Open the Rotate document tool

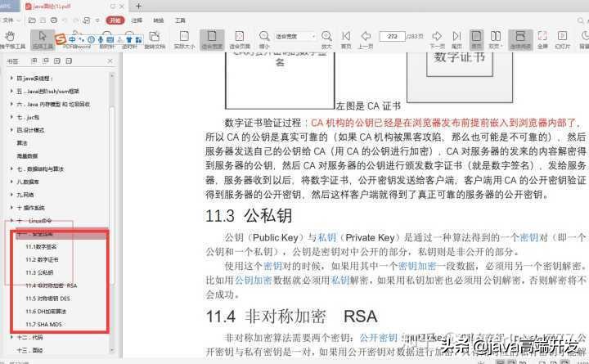(155, 39)
